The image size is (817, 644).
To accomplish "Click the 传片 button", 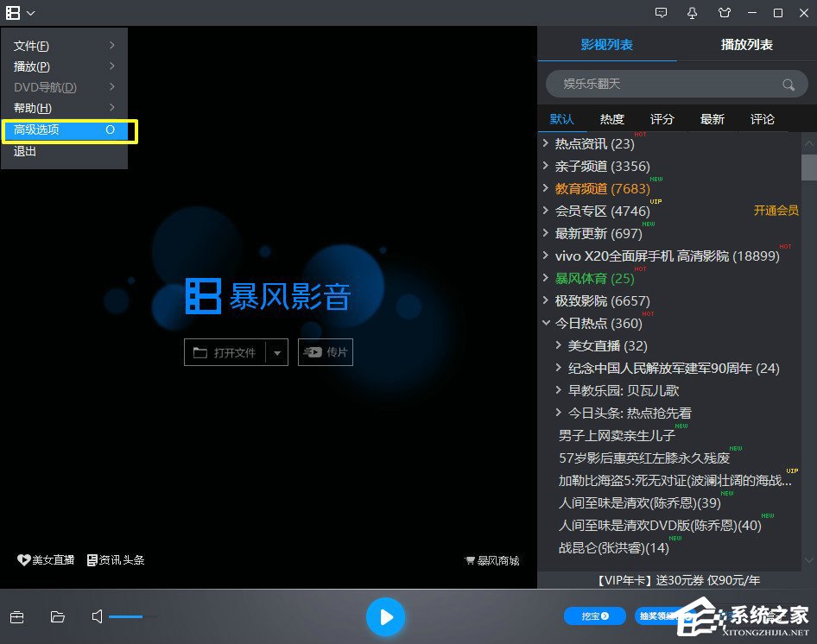I will [326, 352].
